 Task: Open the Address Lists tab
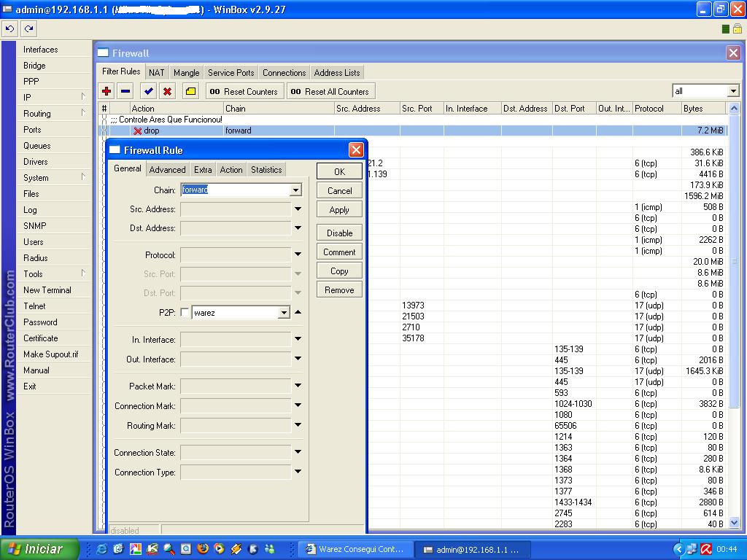(337, 72)
